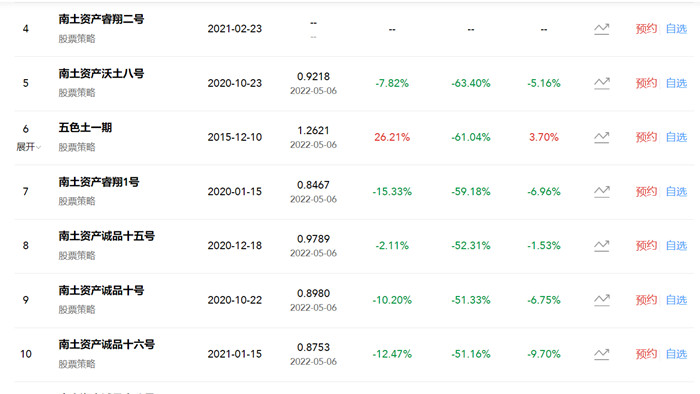Viewport: 700px width, 394px height.
Task: Open fund name 南土资产沃土八号
Action: (101, 74)
